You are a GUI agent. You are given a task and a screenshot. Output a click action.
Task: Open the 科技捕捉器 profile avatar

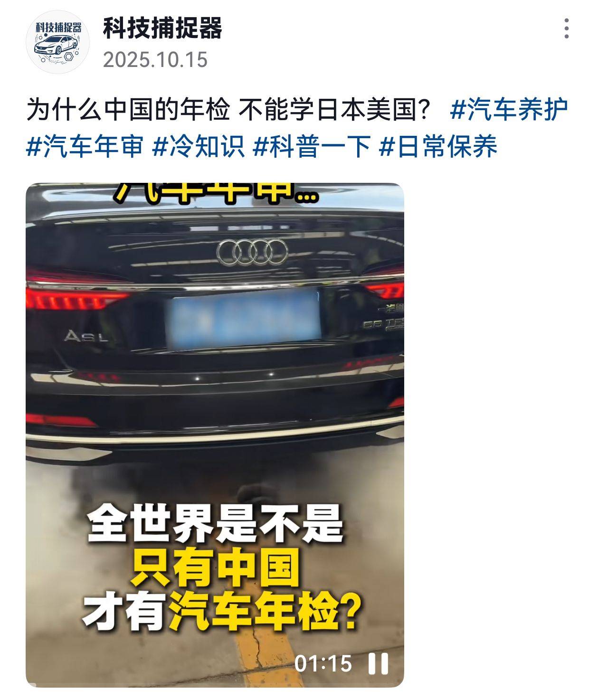pyautogui.click(x=57, y=42)
